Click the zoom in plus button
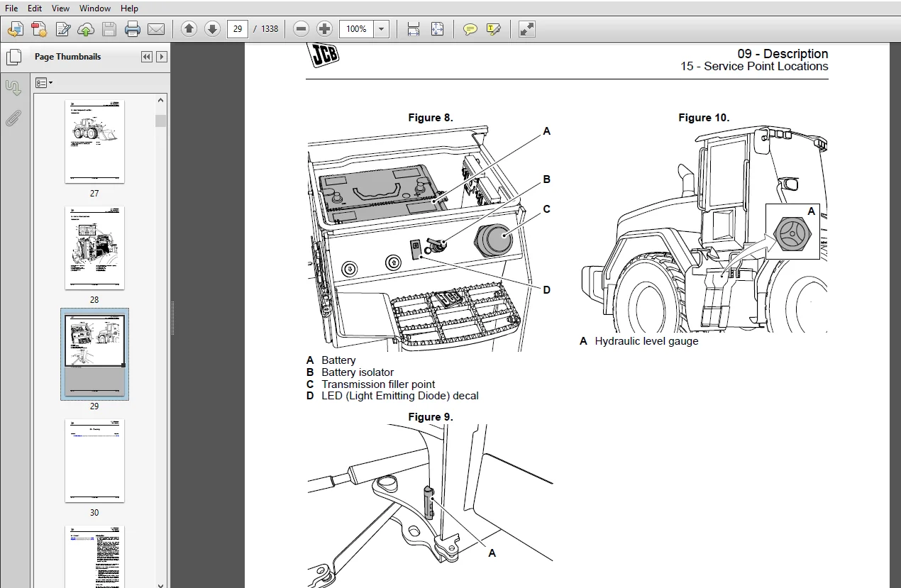901x588 pixels. tap(324, 29)
